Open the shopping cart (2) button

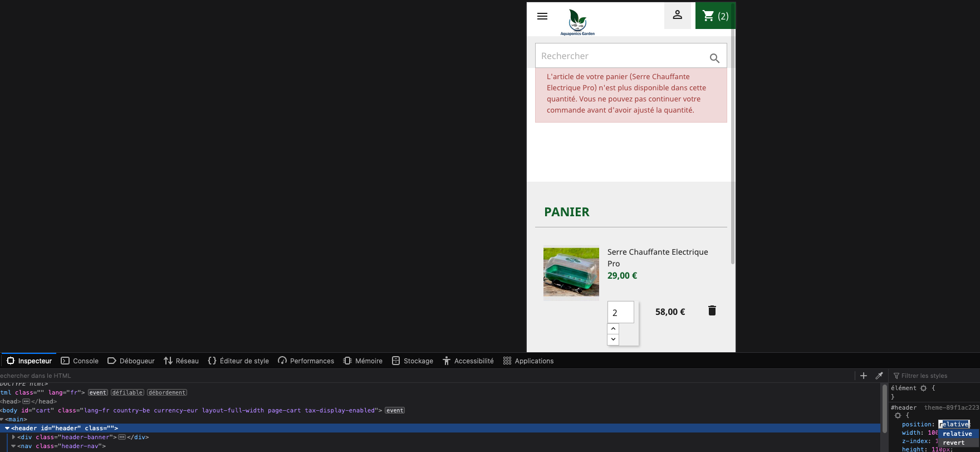(x=716, y=16)
